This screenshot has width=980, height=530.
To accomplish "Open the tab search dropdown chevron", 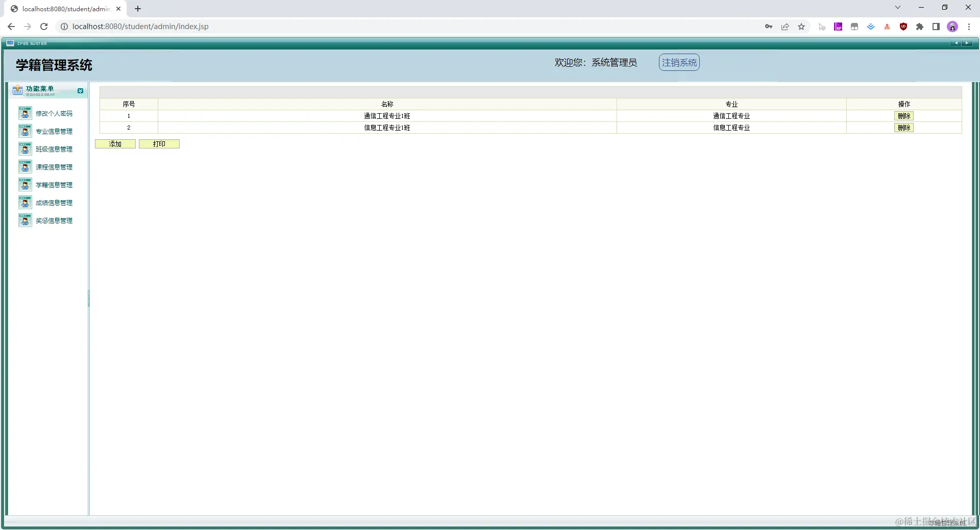I will coord(898,8).
